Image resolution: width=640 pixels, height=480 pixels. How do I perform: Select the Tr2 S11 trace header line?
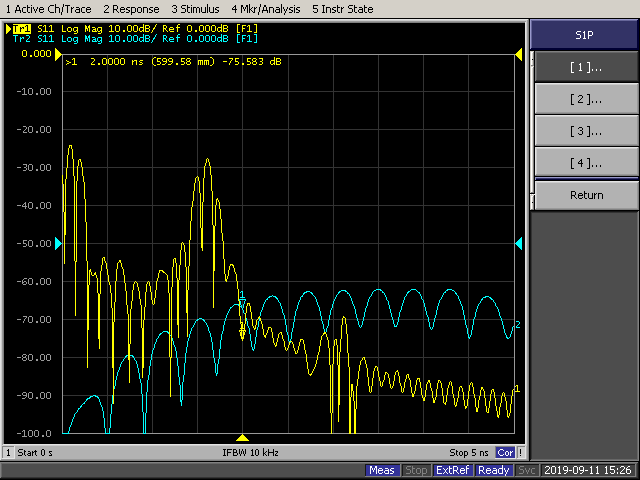click(x=135, y=39)
